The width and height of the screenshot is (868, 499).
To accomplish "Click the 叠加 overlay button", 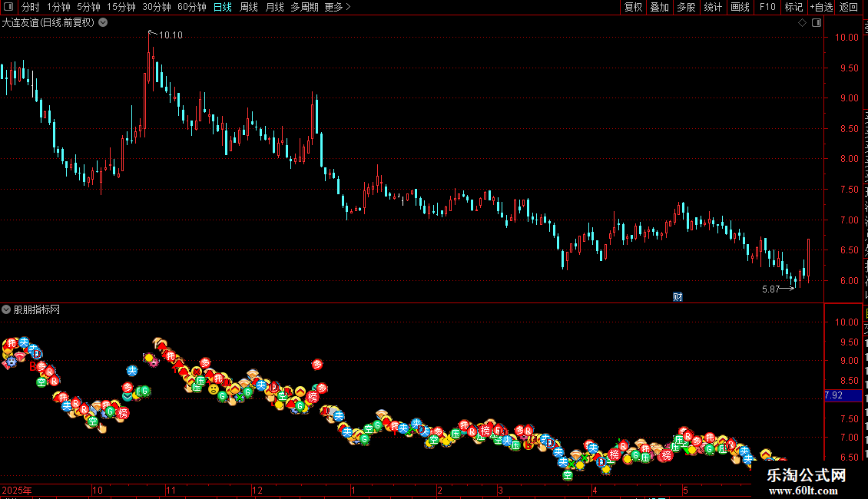I will point(660,7).
